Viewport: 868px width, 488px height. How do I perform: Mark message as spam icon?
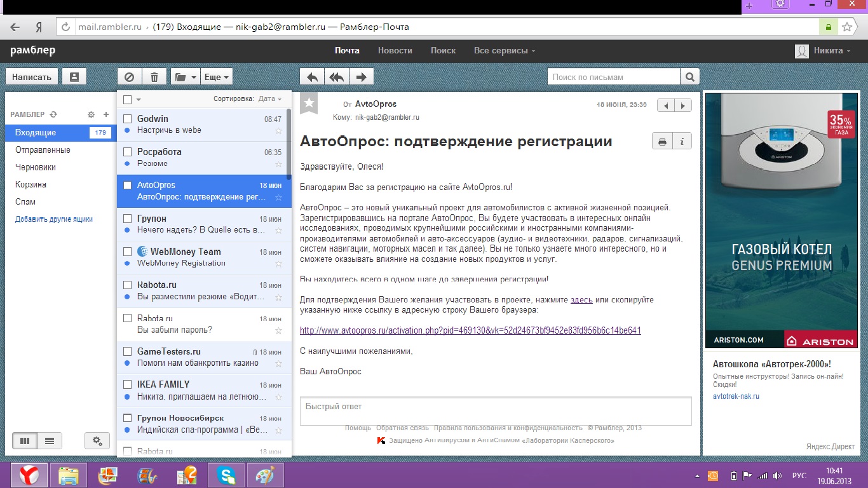[130, 77]
